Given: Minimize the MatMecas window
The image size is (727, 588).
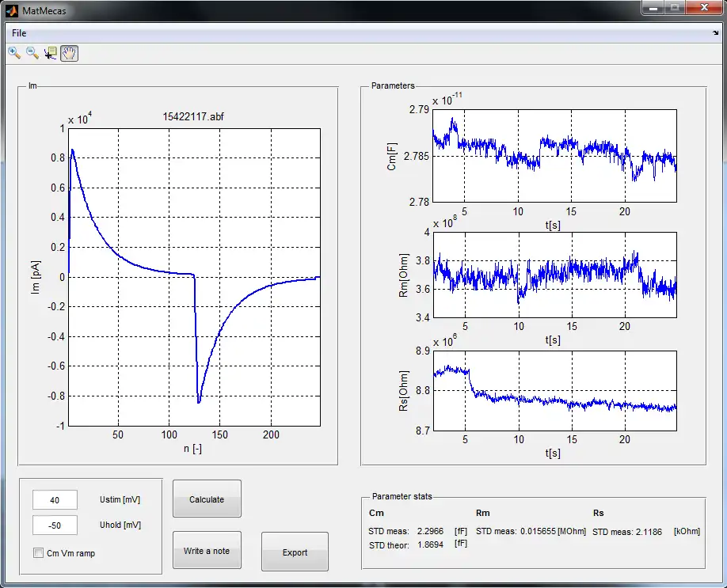Looking at the screenshot, I should [653, 8].
